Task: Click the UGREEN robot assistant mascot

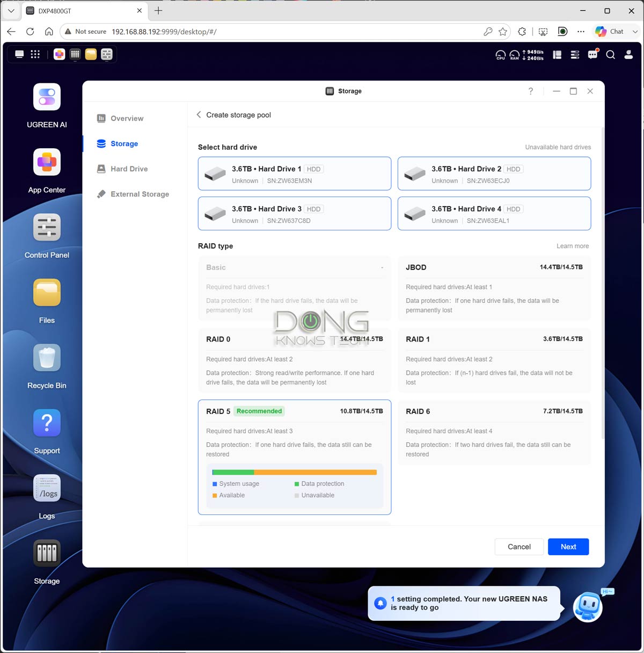Action: [588, 607]
